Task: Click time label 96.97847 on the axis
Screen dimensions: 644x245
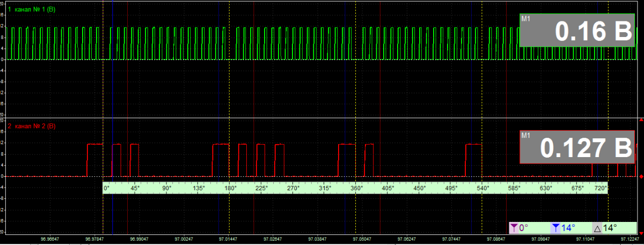Action: pyautogui.click(x=95, y=239)
